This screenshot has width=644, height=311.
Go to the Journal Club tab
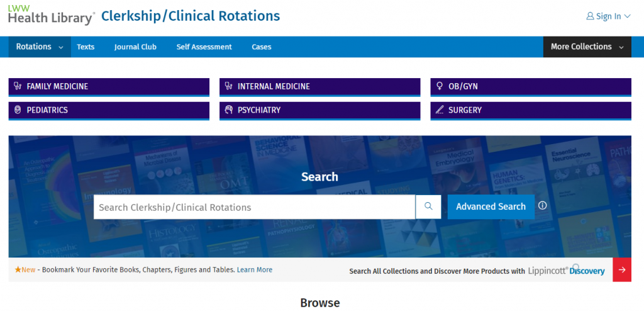[x=135, y=47]
